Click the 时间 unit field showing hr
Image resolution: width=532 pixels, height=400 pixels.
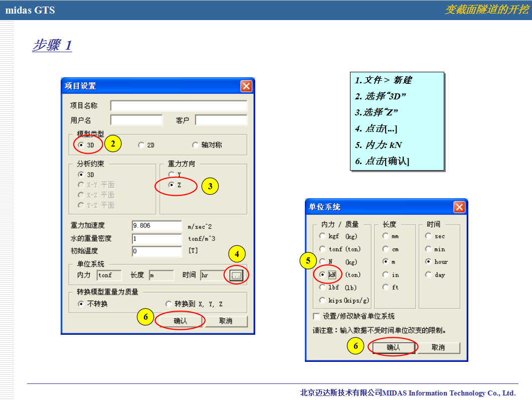(212, 276)
